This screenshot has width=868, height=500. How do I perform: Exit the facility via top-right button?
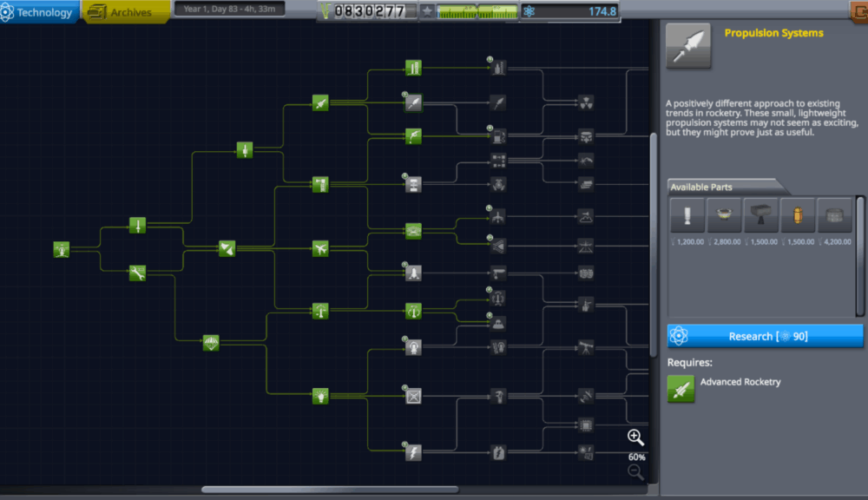click(859, 10)
